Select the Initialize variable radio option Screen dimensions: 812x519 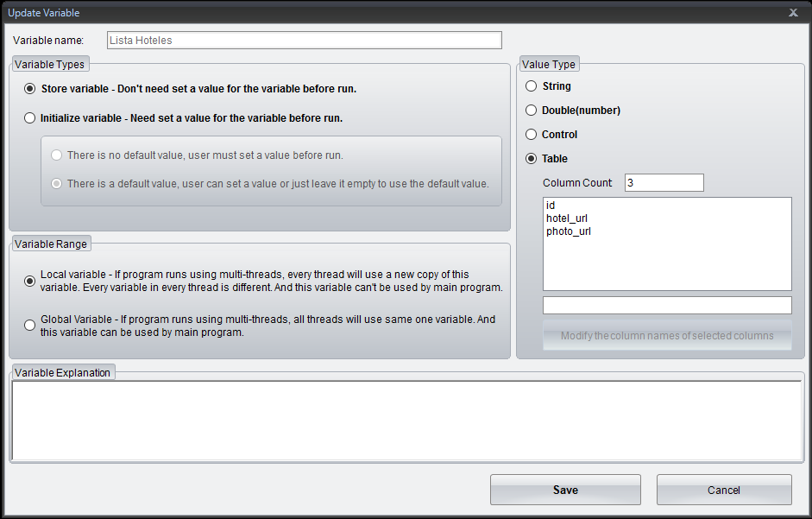point(30,118)
